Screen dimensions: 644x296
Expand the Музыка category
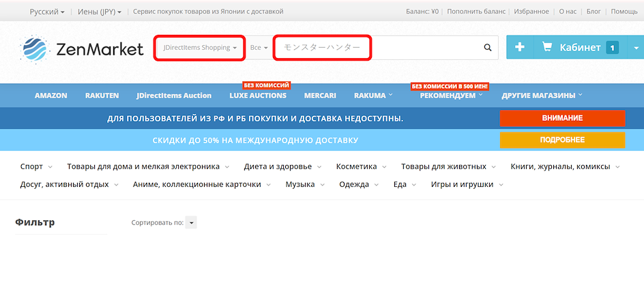(305, 184)
